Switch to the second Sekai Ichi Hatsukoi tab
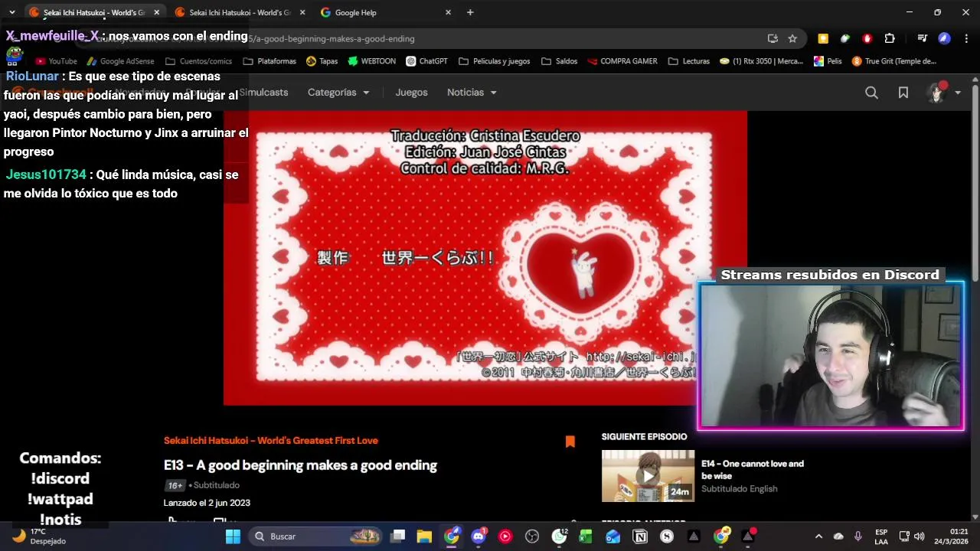This screenshot has width=980, height=551. pyautogui.click(x=233, y=12)
